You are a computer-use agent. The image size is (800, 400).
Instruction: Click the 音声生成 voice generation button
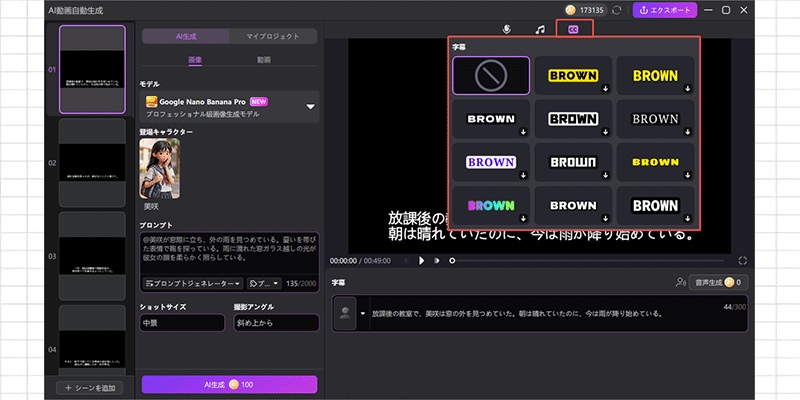pos(718,282)
